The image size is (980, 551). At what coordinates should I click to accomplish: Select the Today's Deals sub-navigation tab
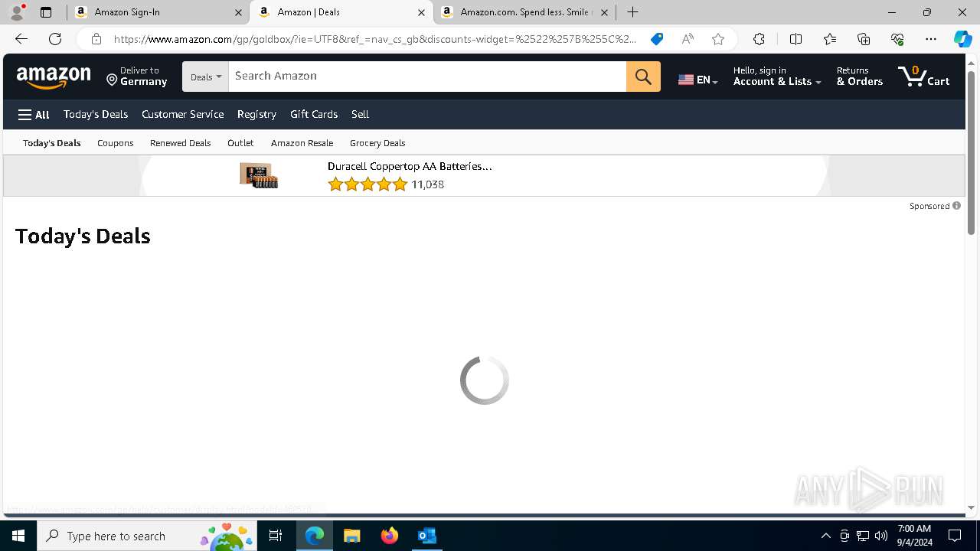pos(52,143)
